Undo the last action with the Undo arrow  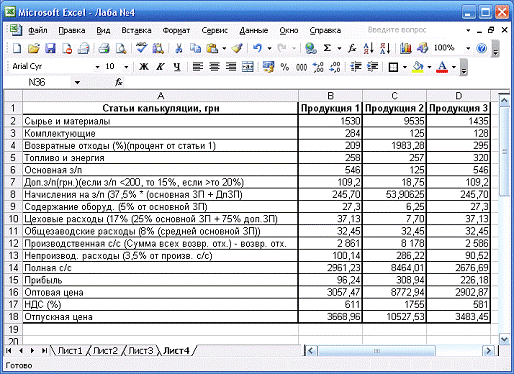pyautogui.click(x=257, y=48)
